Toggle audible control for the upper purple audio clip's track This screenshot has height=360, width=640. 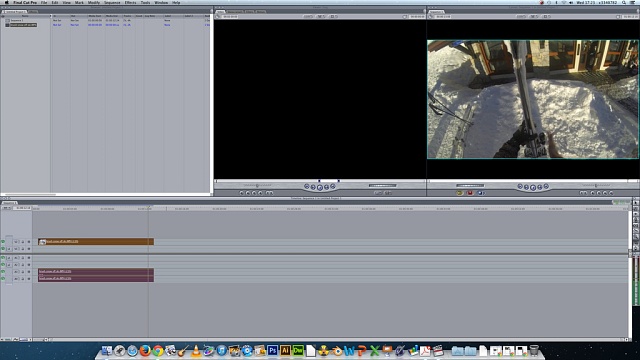coord(3,271)
